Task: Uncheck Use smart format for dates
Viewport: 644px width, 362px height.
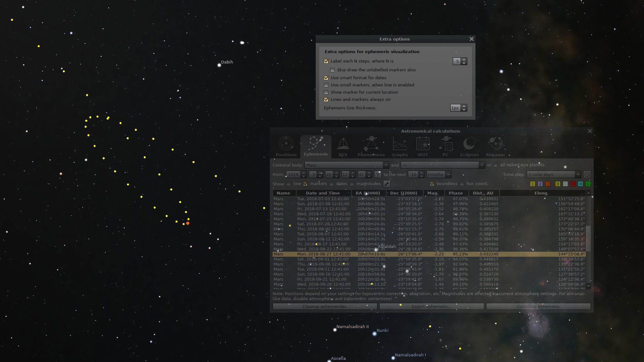Action: [x=326, y=78]
